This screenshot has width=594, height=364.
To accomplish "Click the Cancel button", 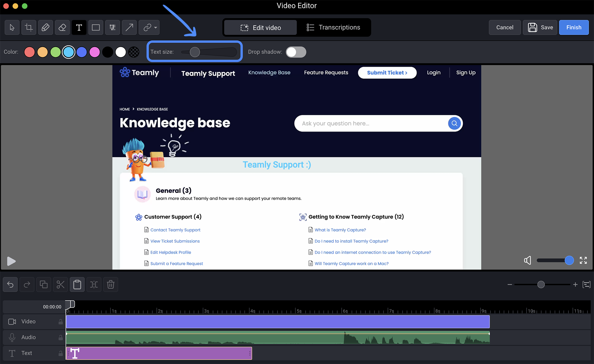I will [505, 27].
